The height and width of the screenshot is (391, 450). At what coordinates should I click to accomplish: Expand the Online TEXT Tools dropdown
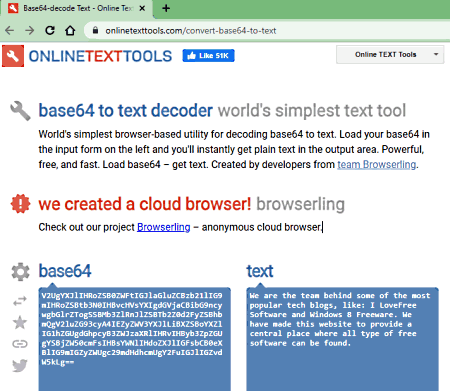coord(390,55)
